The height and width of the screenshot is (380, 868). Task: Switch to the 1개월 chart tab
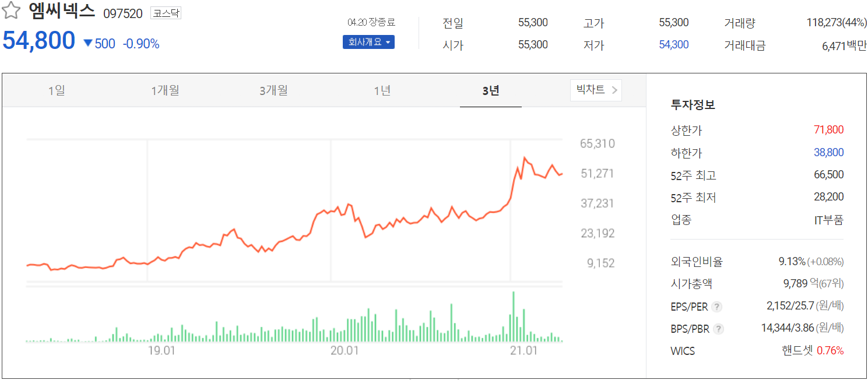[165, 90]
